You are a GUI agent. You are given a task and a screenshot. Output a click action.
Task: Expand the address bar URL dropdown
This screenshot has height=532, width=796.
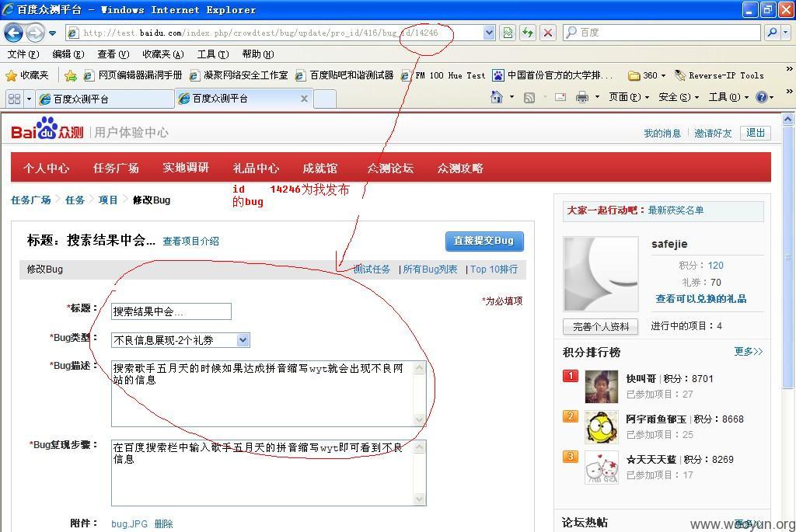pos(489,33)
